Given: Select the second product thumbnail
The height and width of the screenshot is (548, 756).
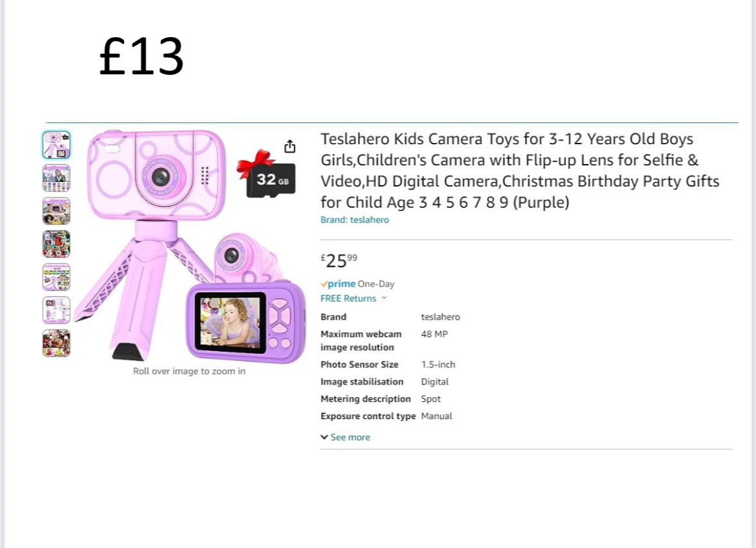Looking at the screenshot, I should 56,178.
